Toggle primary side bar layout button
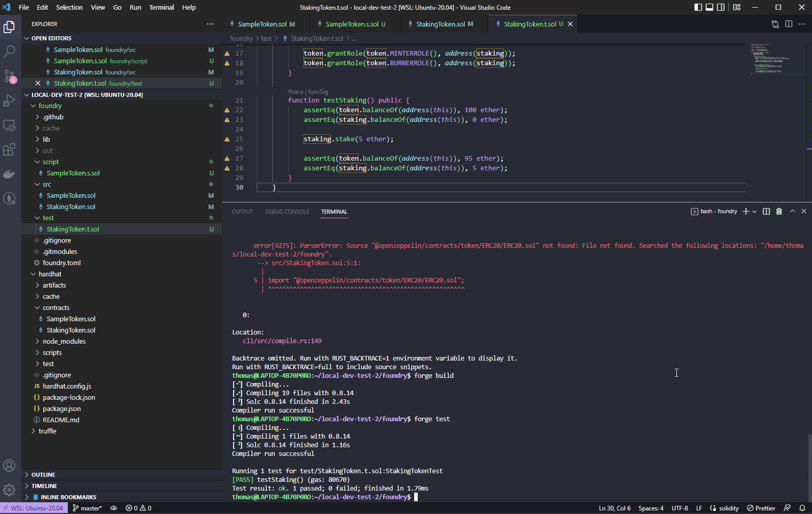The height and width of the screenshot is (514, 812). point(698,7)
